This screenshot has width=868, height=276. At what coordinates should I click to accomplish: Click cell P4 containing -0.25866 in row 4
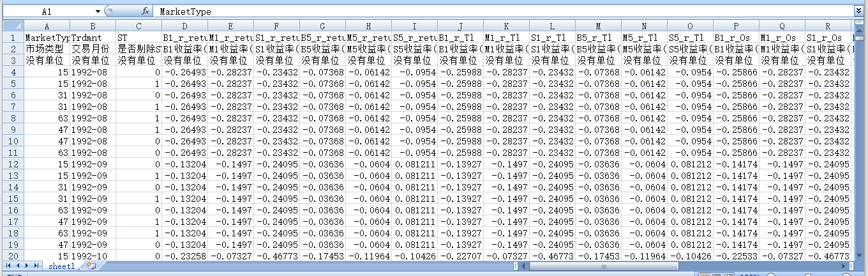[736, 72]
